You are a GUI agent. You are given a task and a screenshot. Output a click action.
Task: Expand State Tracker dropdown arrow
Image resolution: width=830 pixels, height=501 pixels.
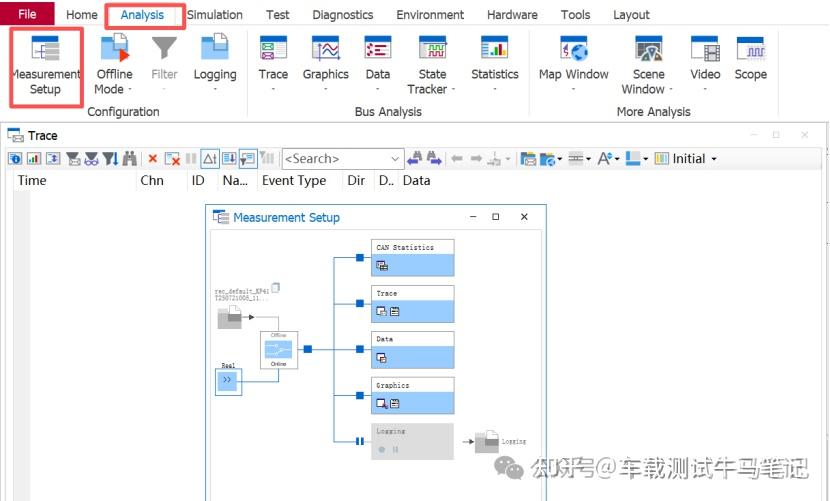click(x=453, y=89)
